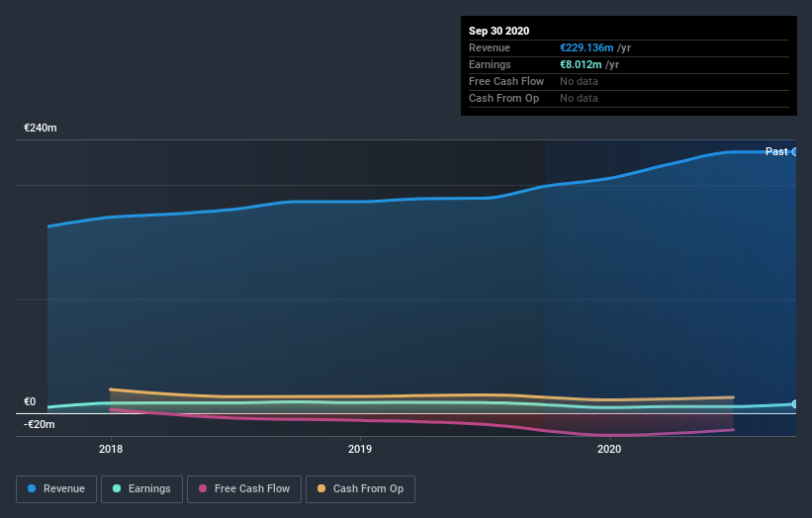
Task: Click No data next to Cash From Op
Action: [579, 98]
